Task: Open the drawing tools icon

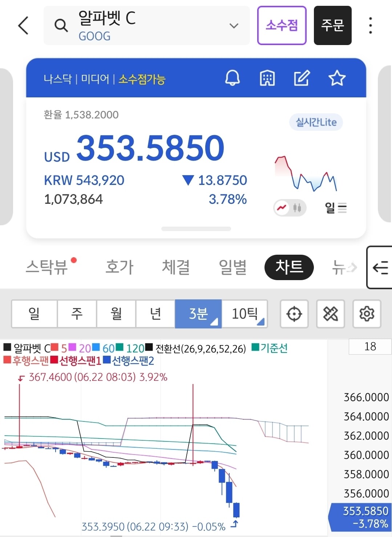Action: [331, 314]
